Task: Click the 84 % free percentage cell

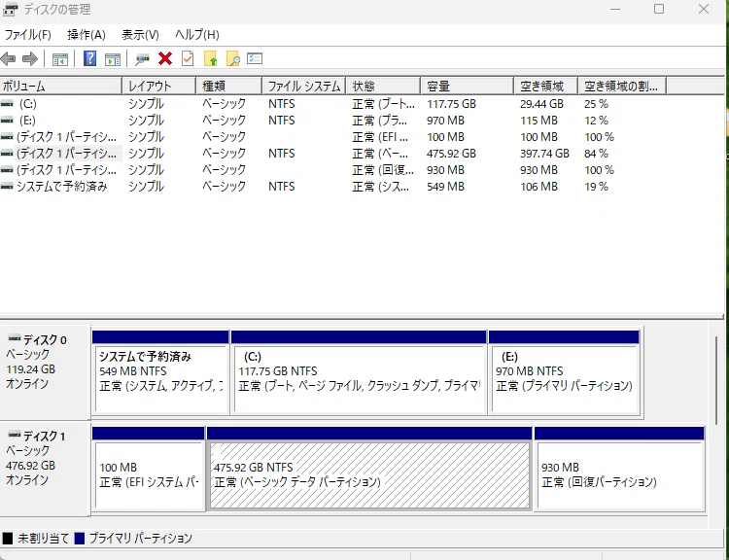Action: [596, 154]
